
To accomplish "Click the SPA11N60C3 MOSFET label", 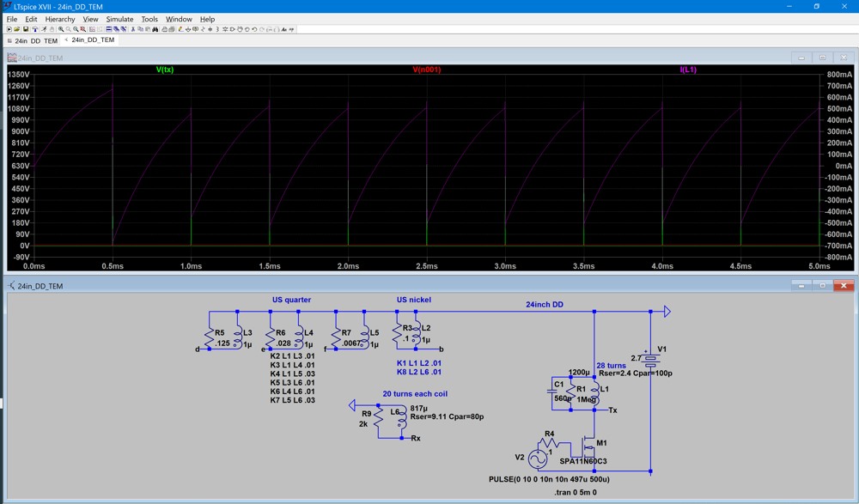I will [x=582, y=461].
